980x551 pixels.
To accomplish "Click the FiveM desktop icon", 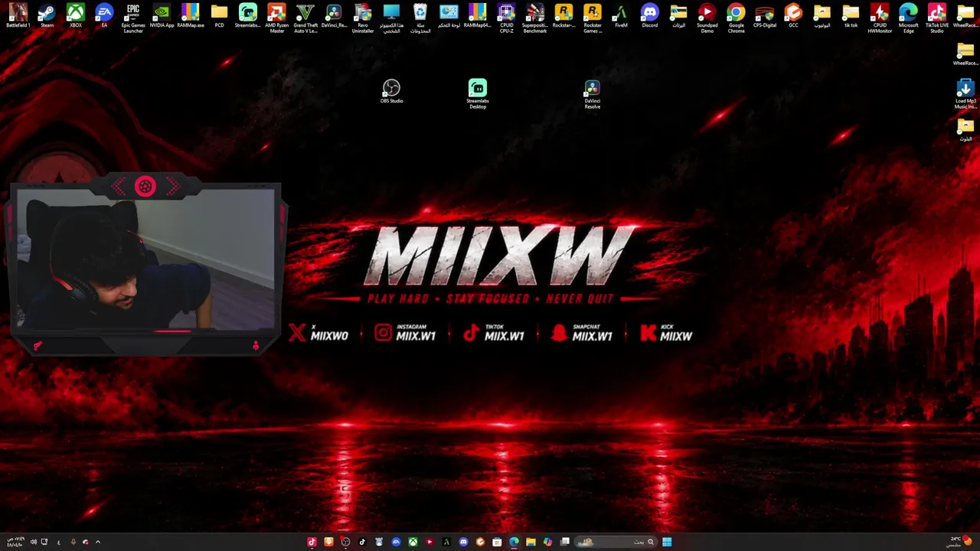I will coord(621,16).
